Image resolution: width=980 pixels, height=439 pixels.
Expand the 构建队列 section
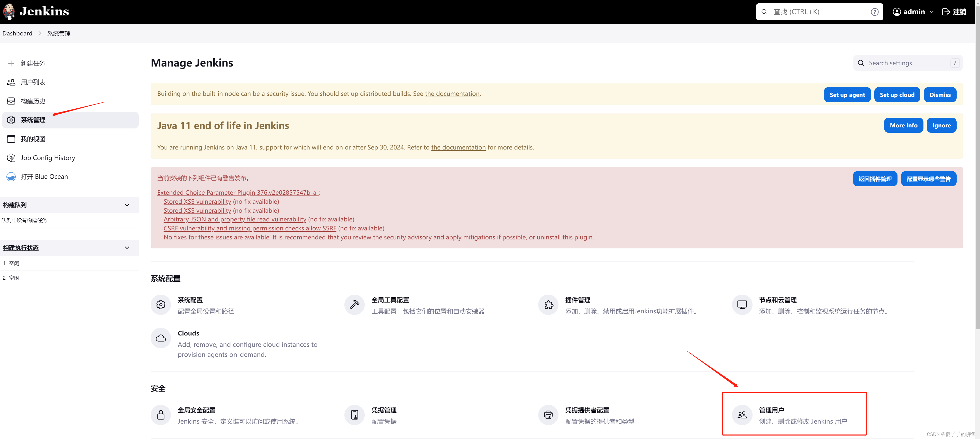pos(129,204)
